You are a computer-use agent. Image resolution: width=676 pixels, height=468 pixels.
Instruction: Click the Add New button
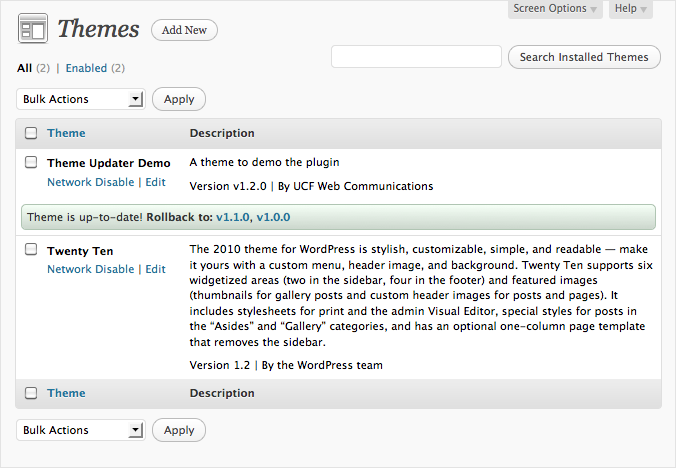[184, 30]
